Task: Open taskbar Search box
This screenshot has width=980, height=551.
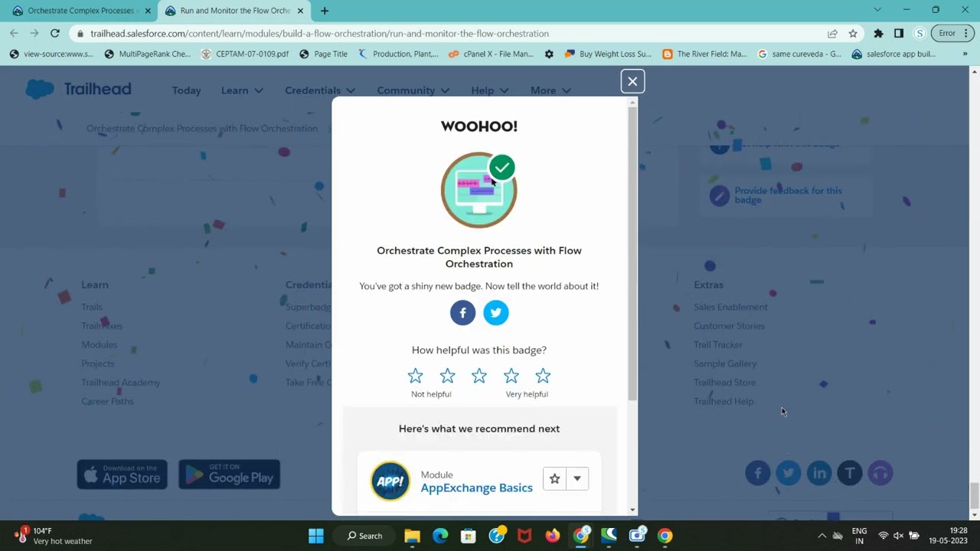Action: 365,536
